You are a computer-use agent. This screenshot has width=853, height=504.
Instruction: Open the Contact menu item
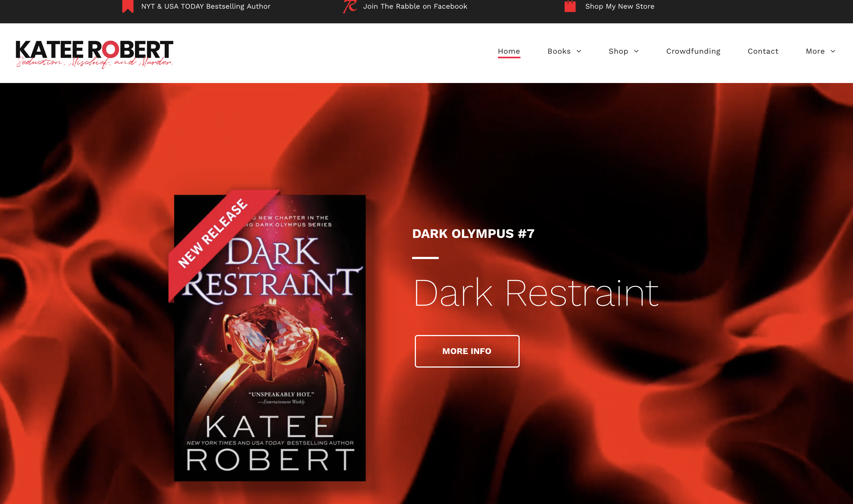(763, 51)
